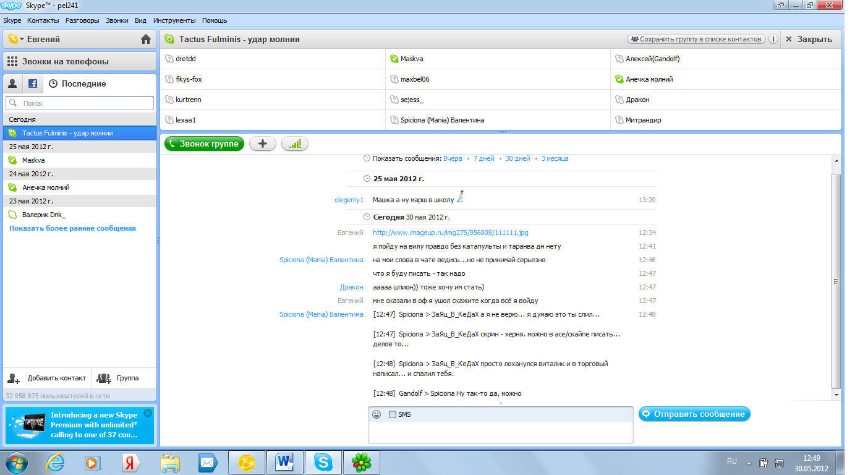Show messages from 30 дней
This screenshot has width=868, height=475.
[518, 158]
